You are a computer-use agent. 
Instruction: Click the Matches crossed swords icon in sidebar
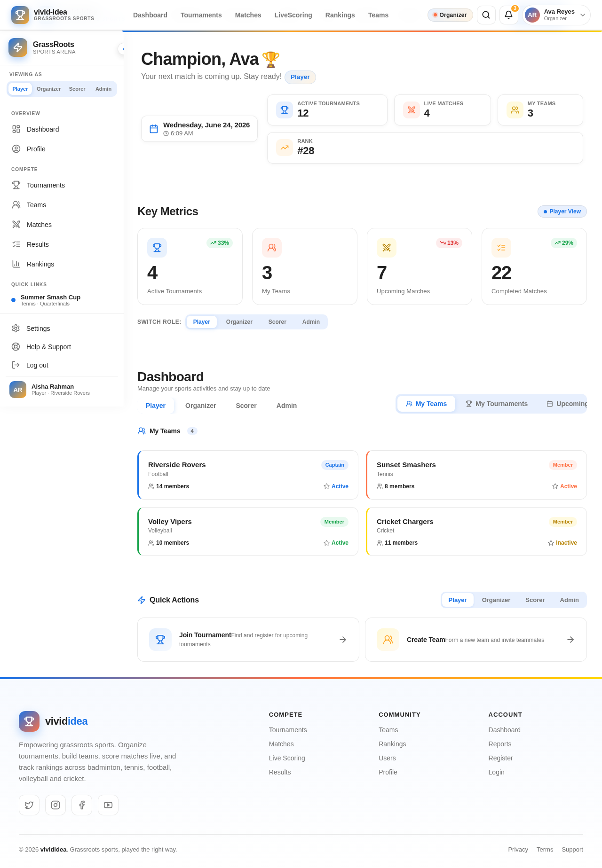pyautogui.click(x=16, y=225)
